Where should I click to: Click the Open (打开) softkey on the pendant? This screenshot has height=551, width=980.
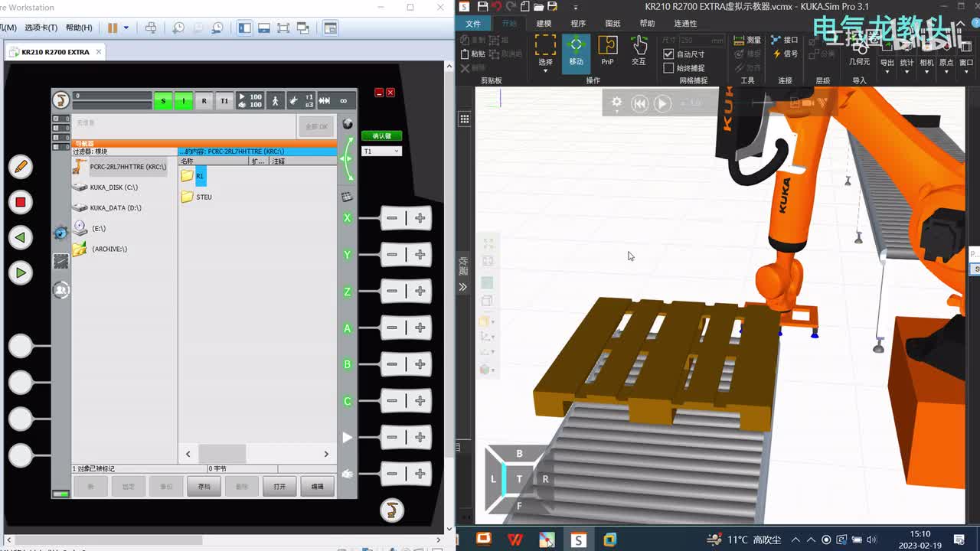point(279,486)
